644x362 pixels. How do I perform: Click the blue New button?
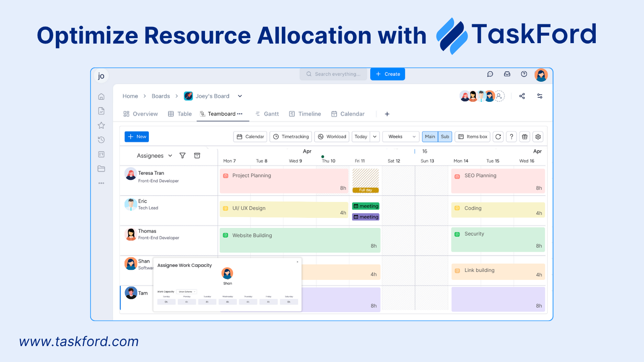tap(137, 137)
